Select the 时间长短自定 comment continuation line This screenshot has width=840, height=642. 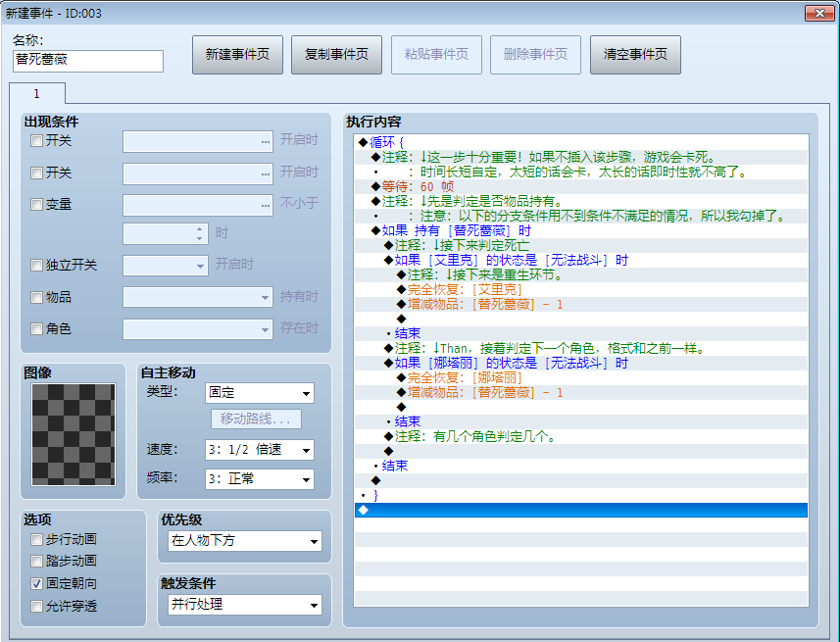(581, 173)
